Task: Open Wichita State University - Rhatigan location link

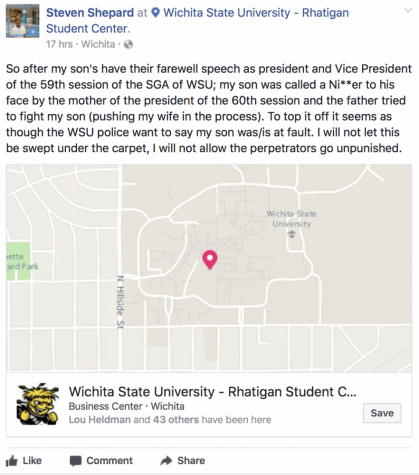Action: coord(256,13)
